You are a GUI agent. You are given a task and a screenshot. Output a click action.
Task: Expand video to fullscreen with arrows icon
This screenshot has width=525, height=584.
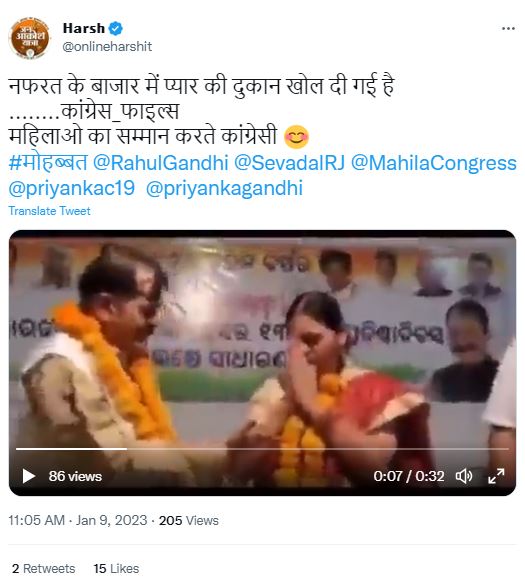496,476
